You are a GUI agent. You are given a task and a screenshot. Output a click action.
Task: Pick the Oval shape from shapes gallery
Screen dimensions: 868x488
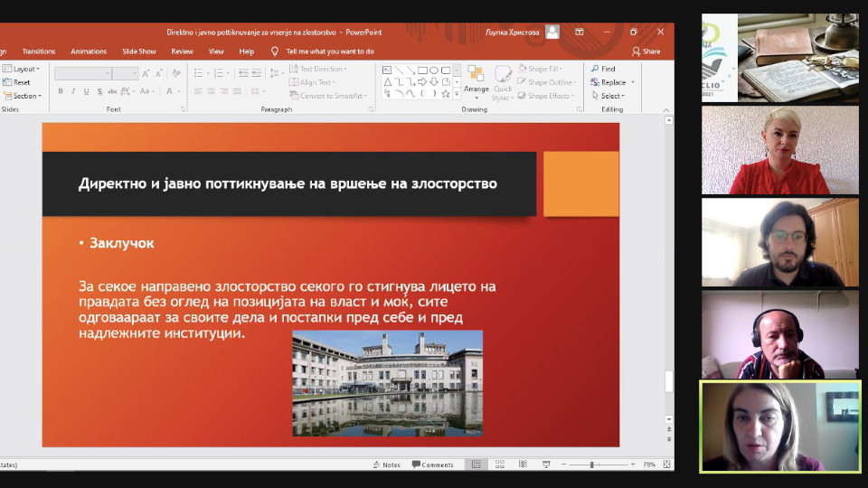coord(434,70)
